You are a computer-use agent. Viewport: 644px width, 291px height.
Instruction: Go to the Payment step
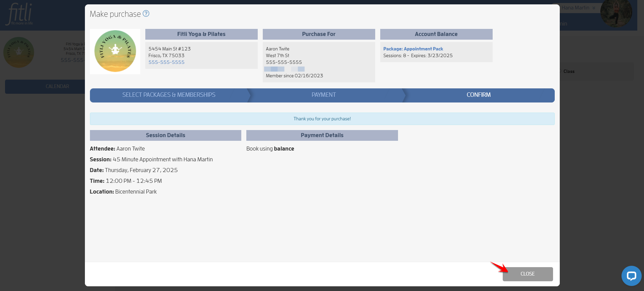point(324,95)
